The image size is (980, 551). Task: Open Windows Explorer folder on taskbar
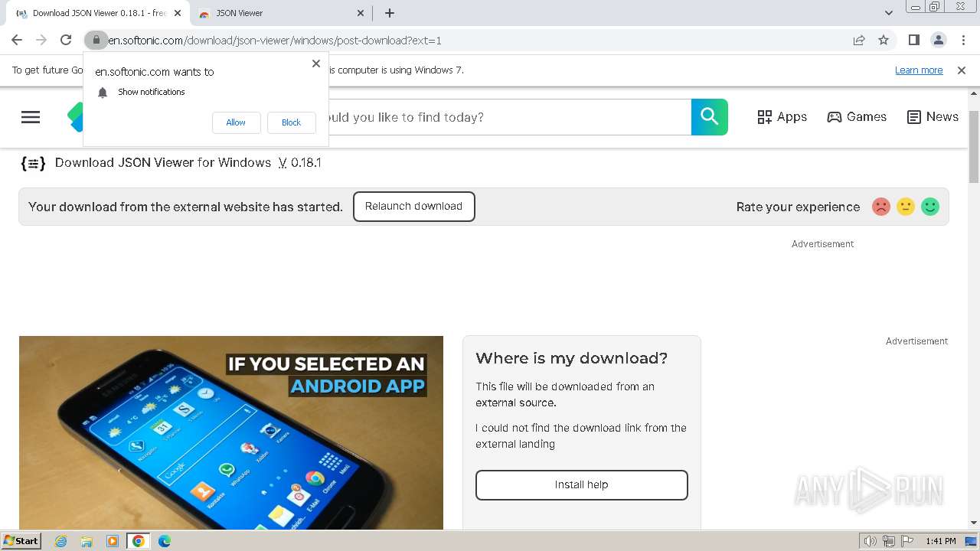[x=87, y=541]
